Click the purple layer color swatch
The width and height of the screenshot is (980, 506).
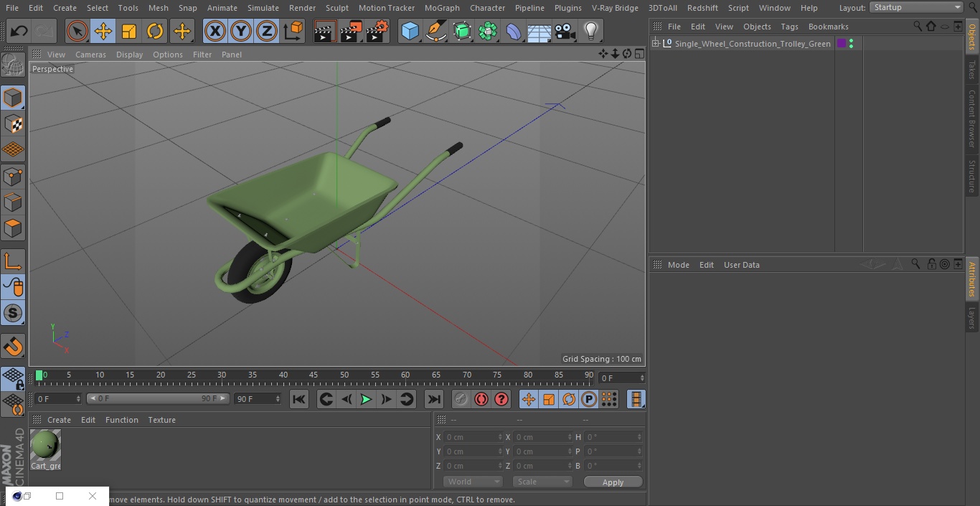click(842, 44)
